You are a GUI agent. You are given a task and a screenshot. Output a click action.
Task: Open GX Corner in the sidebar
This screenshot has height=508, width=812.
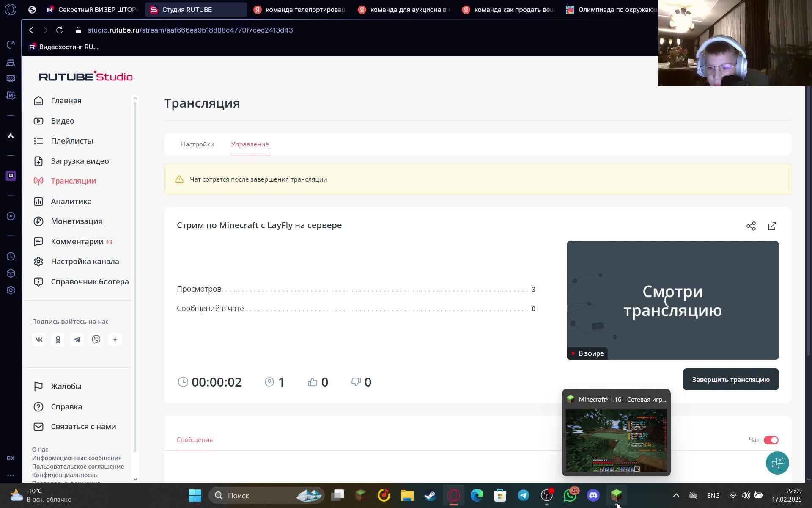[x=11, y=458]
